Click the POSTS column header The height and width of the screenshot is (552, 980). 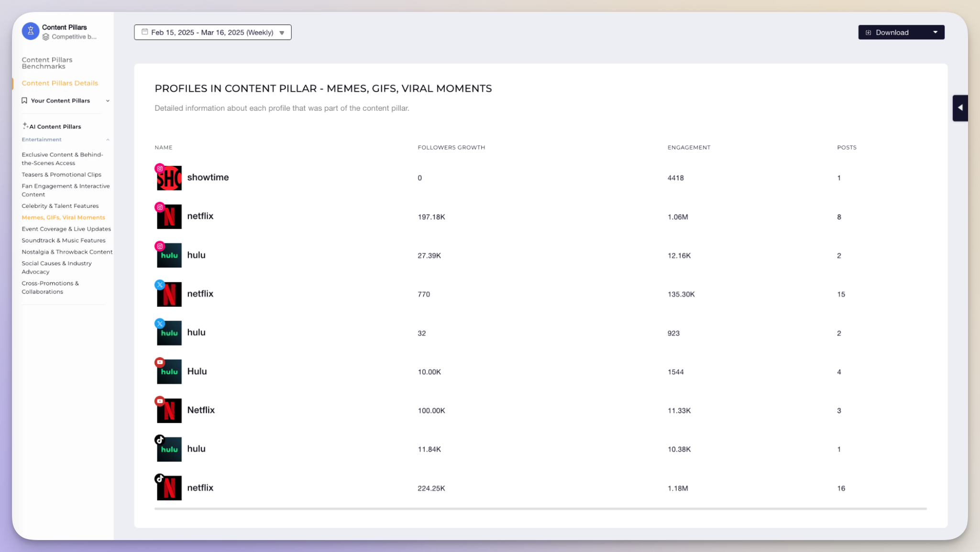(847, 148)
